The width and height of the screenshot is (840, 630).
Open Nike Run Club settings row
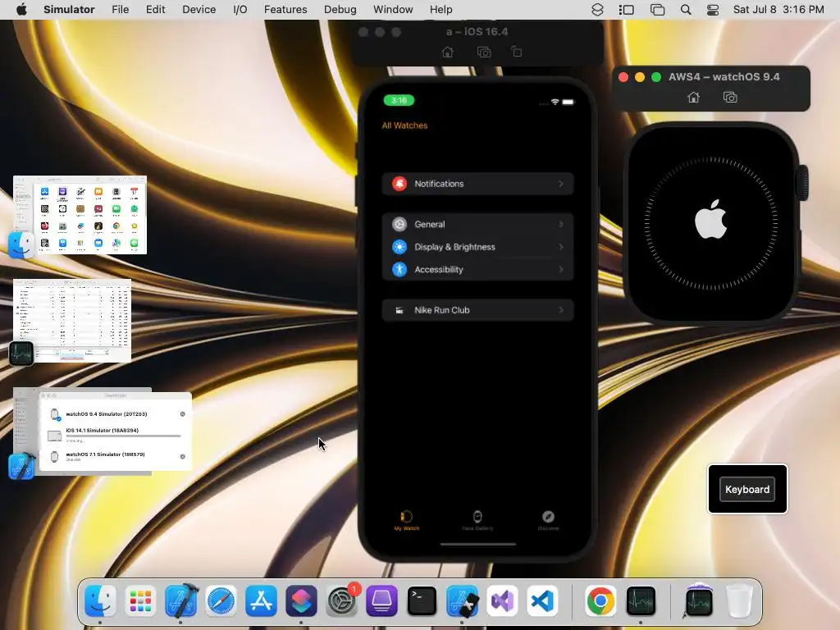click(478, 310)
